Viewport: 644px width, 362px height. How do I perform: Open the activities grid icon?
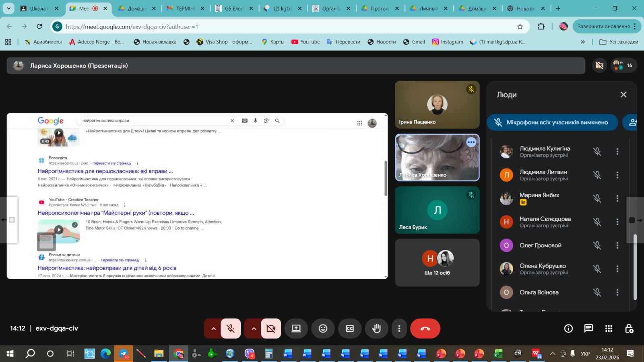point(609,329)
